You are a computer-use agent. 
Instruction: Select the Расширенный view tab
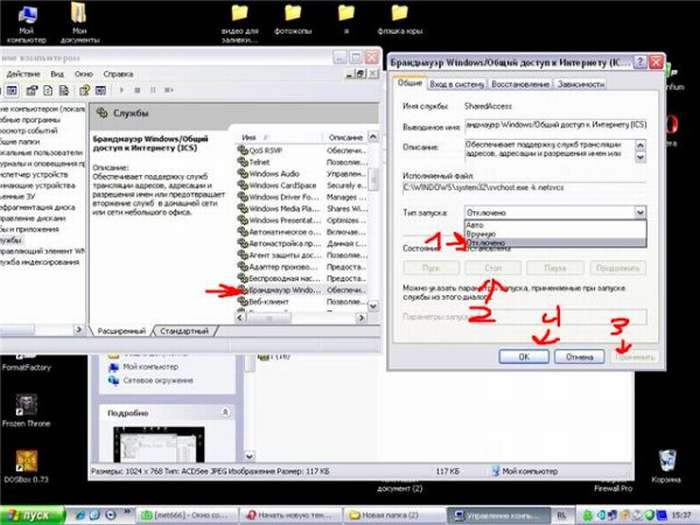click(121, 331)
